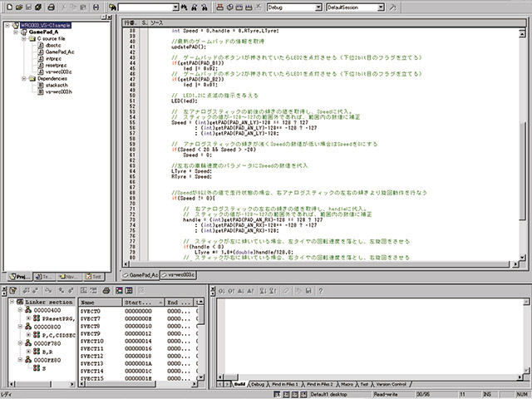Viewport: 532px width, 399px height.
Task: Select GamePad_A.c in the project tree
Action: pyautogui.click(x=60, y=52)
